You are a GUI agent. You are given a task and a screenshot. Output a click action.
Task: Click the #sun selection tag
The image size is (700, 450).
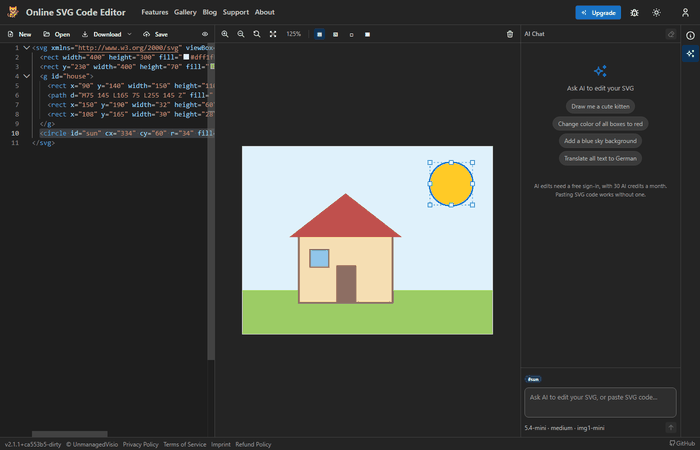(x=533, y=379)
